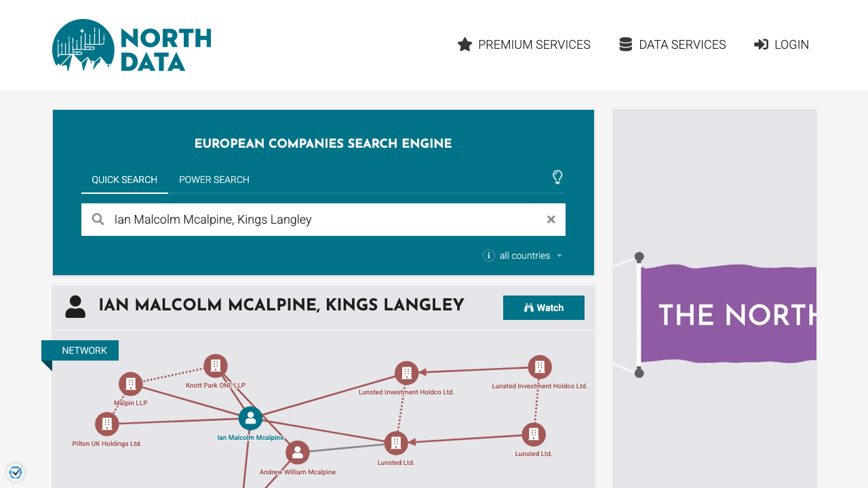
Task: Click the magnifying glass search icon
Action: coord(98,220)
